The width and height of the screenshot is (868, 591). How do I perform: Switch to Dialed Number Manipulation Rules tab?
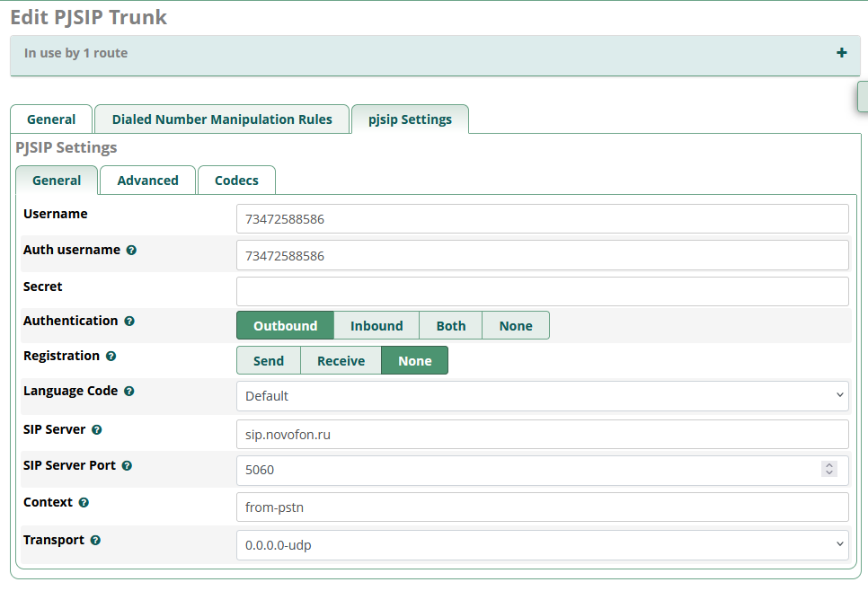click(222, 119)
